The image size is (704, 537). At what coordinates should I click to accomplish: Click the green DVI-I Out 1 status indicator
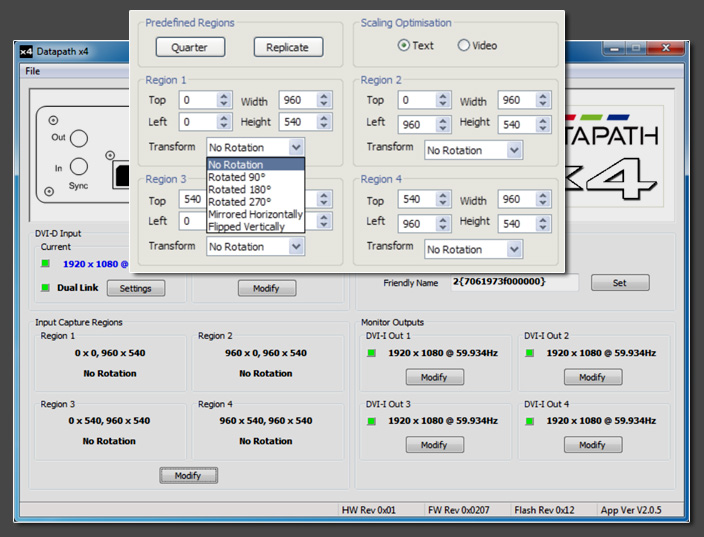(373, 354)
